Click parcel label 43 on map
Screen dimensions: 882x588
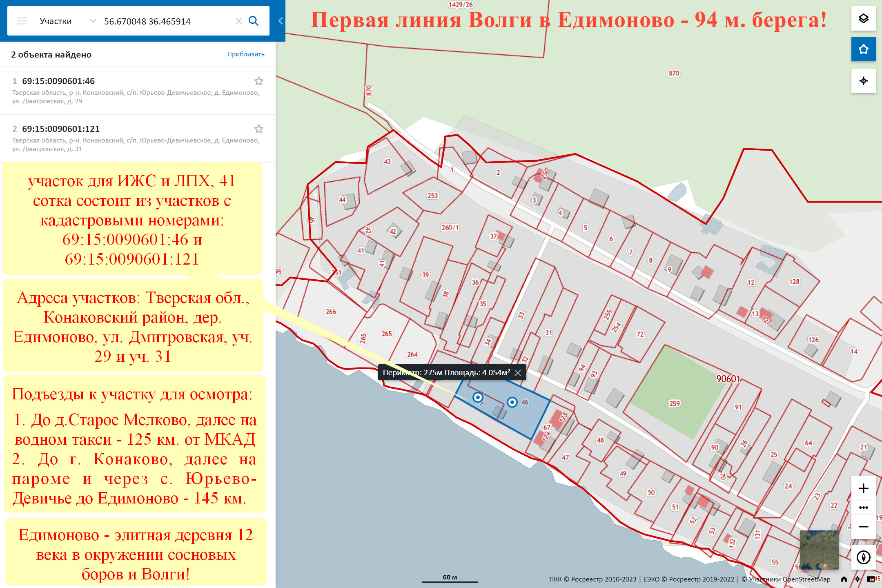click(387, 161)
